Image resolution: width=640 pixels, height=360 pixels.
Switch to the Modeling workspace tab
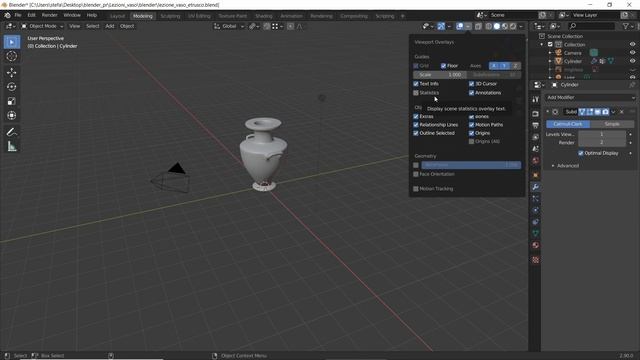pyautogui.click(x=142, y=16)
